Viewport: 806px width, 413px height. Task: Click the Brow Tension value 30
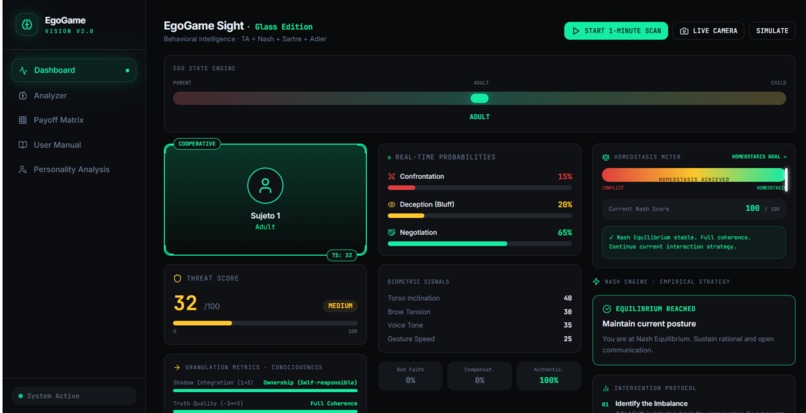coord(567,312)
